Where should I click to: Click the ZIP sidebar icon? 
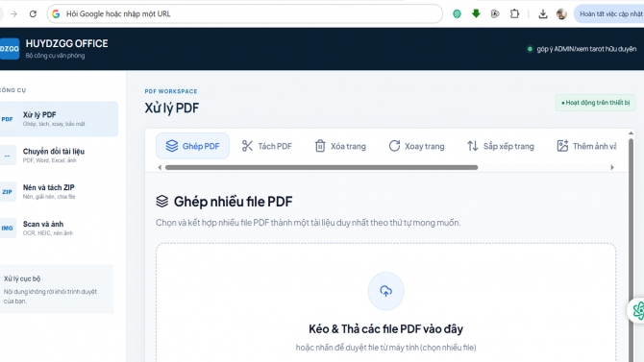pyautogui.click(x=8, y=192)
